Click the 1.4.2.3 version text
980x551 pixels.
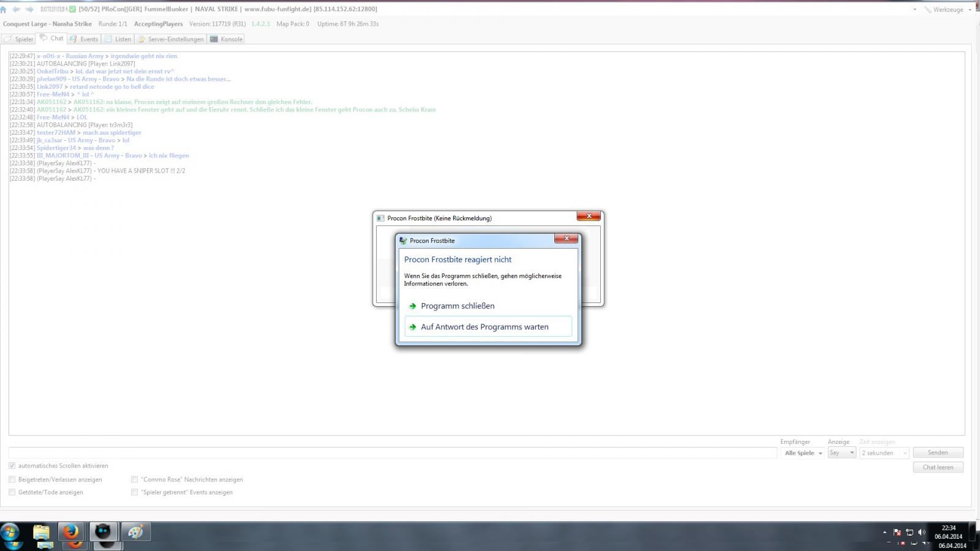point(260,24)
